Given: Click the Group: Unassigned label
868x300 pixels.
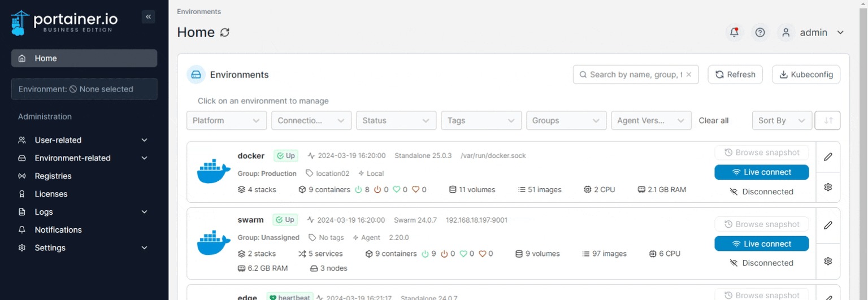Looking at the screenshot, I should 268,238.
